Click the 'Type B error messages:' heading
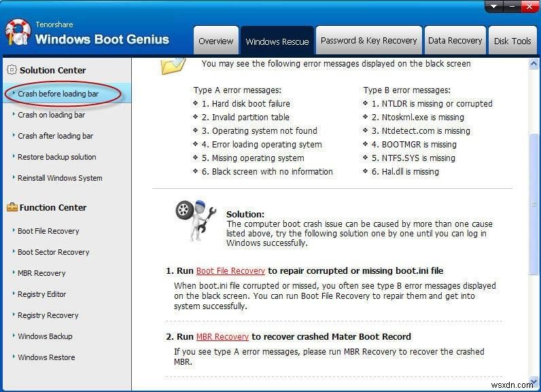This screenshot has height=392, width=541. coord(407,90)
